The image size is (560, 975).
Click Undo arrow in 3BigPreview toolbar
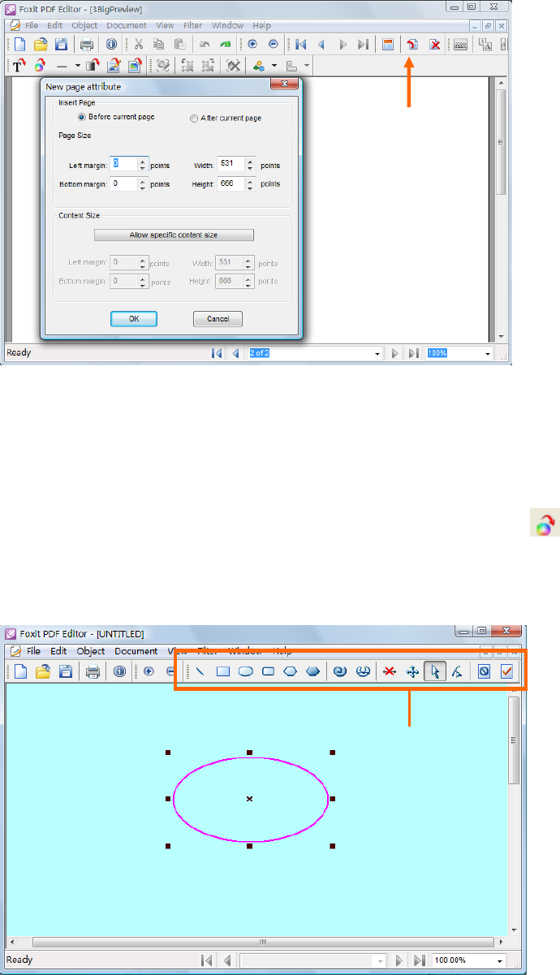(x=205, y=45)
